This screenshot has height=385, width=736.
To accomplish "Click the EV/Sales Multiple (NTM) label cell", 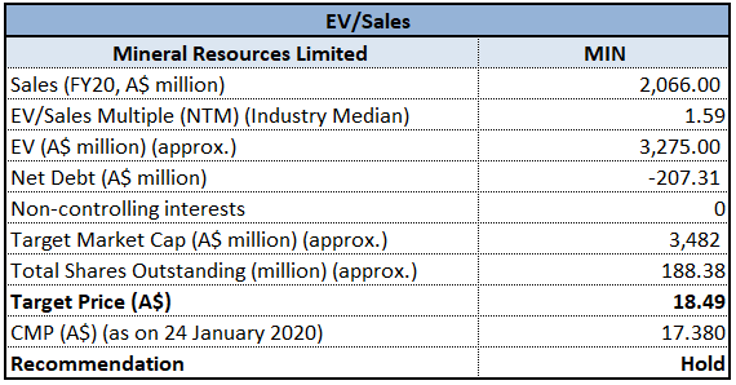I will click(242, 116).
